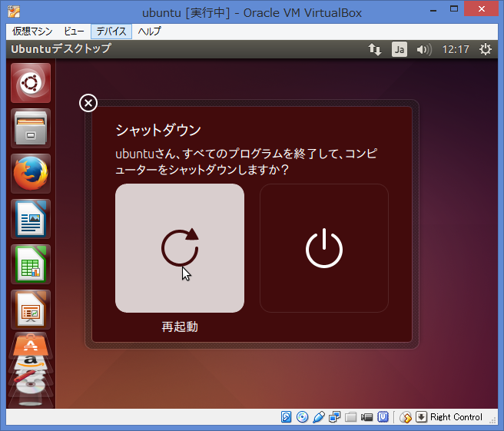Open the network indicator in the Ubuntu panel
The height and width of the screenshot is (431, 504).
(x=375, y=49)
